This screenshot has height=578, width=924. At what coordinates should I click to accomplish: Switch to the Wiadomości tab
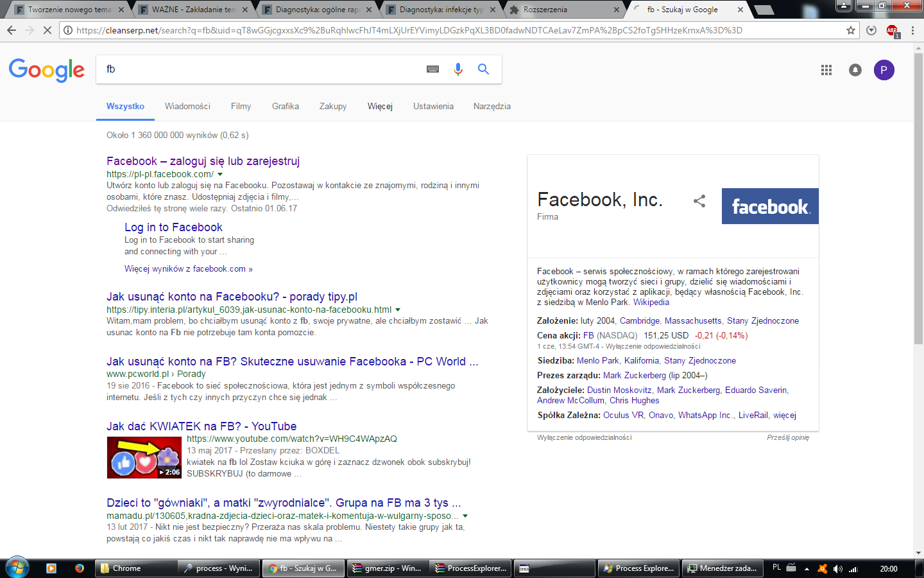[x=187, y=107]
